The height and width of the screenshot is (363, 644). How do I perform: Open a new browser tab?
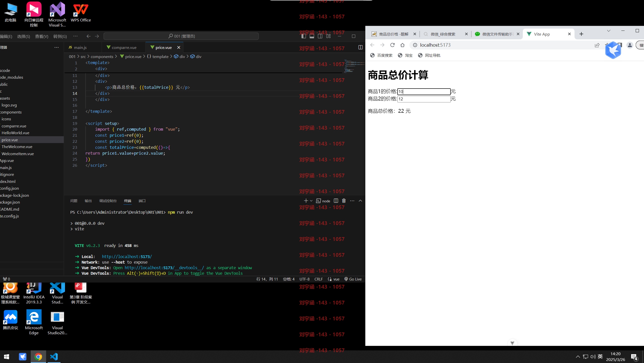[581, 34]
